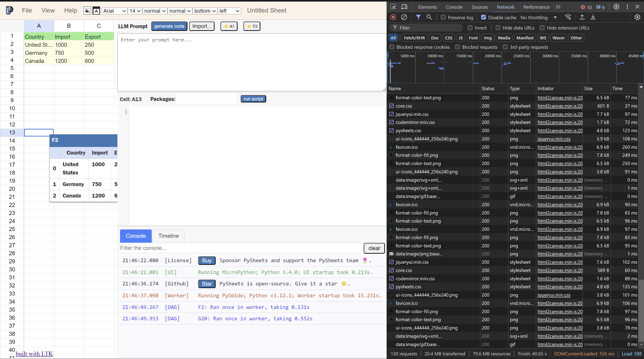Enable the Preserve log checkbox
Screen dimensions: 644x359
(x=443, y=17)
